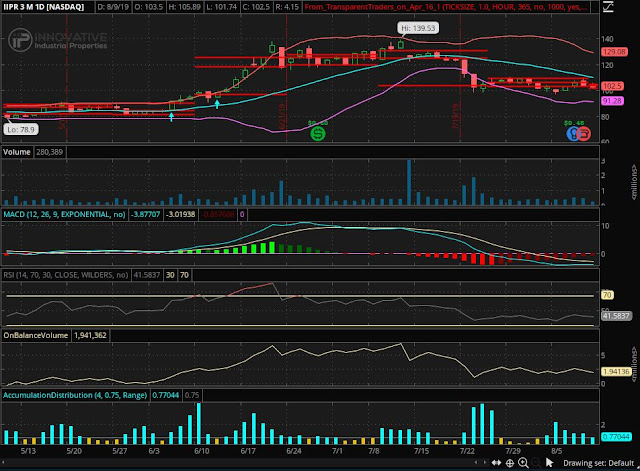Image resolution: width=640 pixels, height=471 pixels.
Task: Click the scroll right arrow at chart bottom
Action: click(484, 462)
